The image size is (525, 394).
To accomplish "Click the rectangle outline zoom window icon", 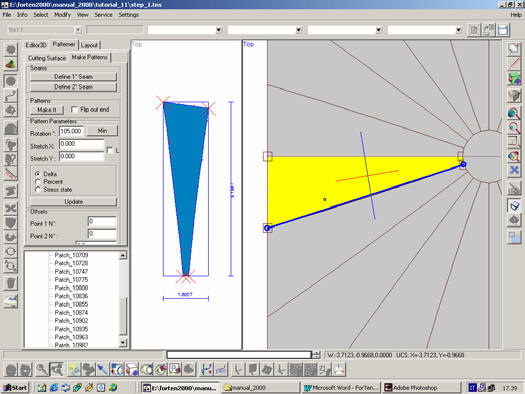I will [x=514, y=141].
